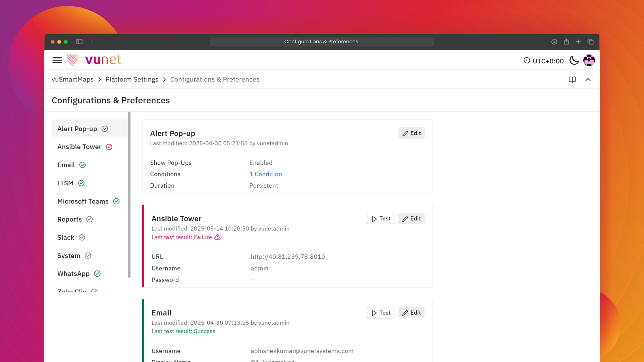
Task: Select Microsoft Teams in the sidebar
Action: click(83, 201)
